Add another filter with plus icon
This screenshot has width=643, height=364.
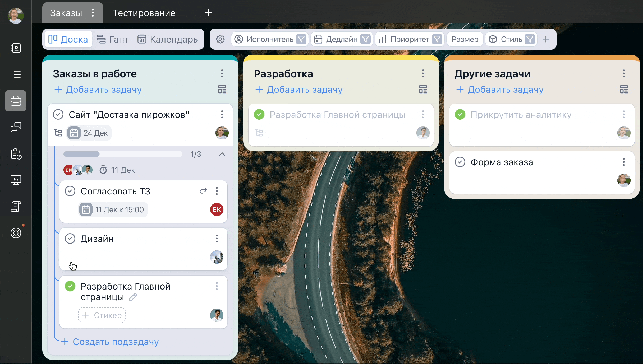546,39
